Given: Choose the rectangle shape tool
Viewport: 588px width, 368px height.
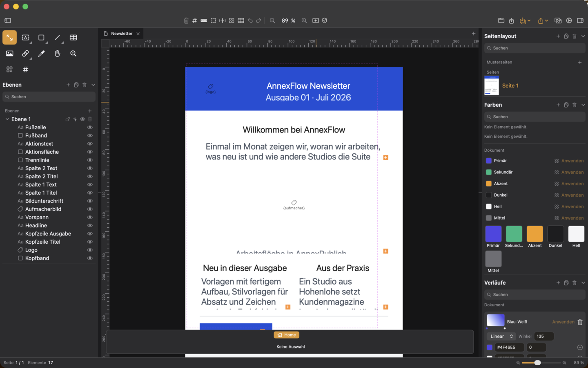Looking at the screenshot, I should tap(42, 38).
